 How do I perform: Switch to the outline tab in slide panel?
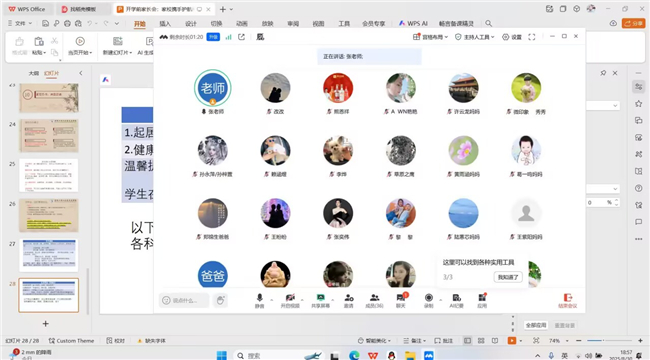click(x=34, y=73)
